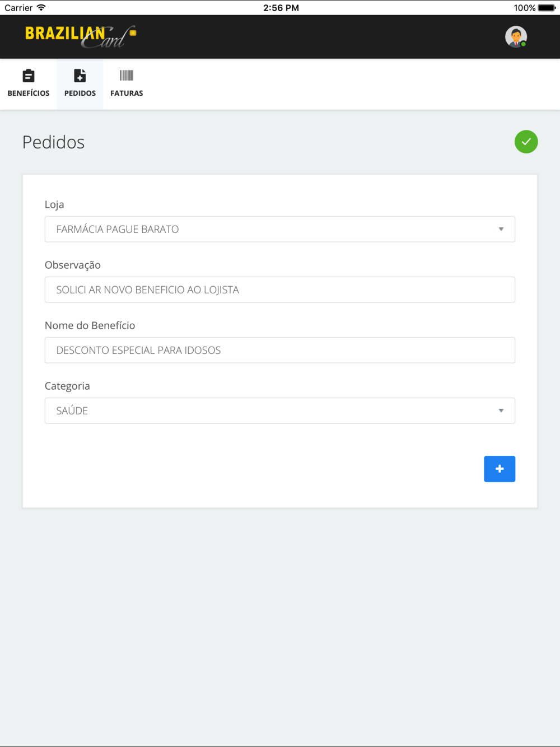Focus the Nome do Benefício field
The width and height of the screenshot is (560, 747).
click(x=280, y=350)
